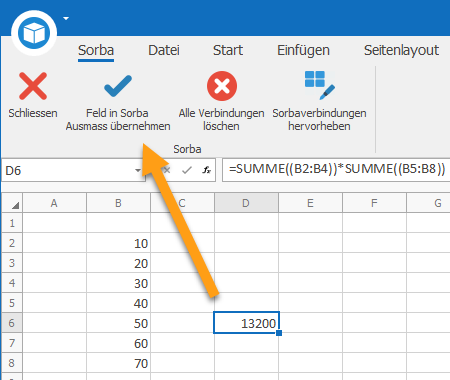Viewport: 450px width, 380px height.
Task: Open the Start ribbon tab
Action: coord(228,50)
